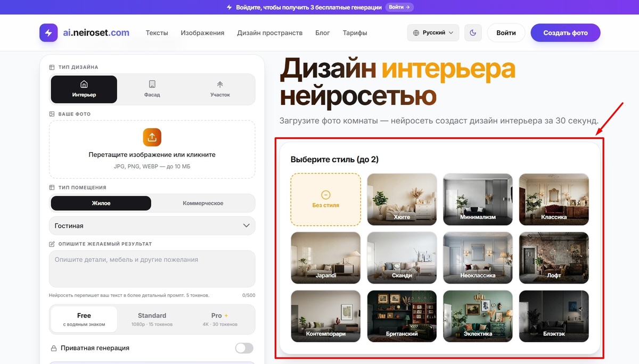The image size is (639, 364).
Task: Select the Эклектика style thumbnail
Action: (x=478, y=316)
